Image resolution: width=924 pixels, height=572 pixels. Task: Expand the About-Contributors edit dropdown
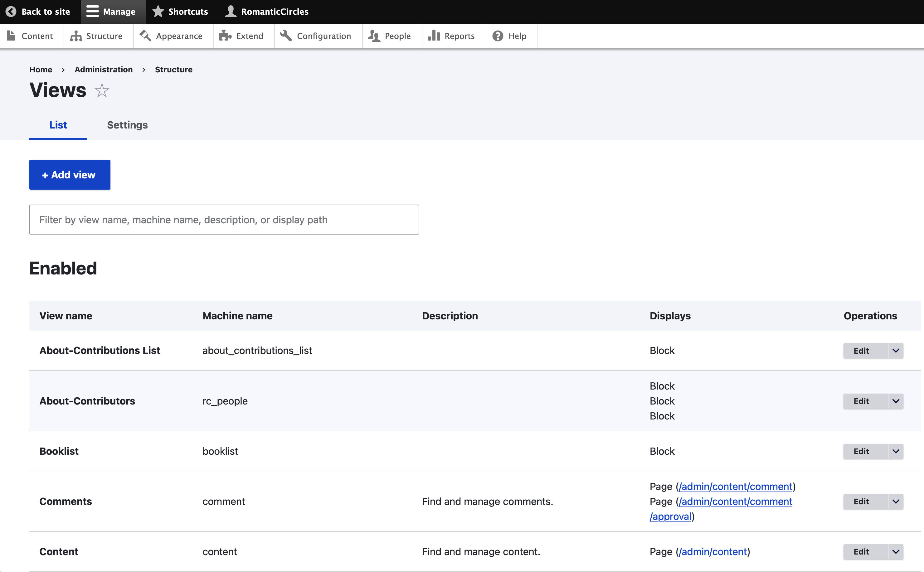pyautogui.click(x=895, y=400)
